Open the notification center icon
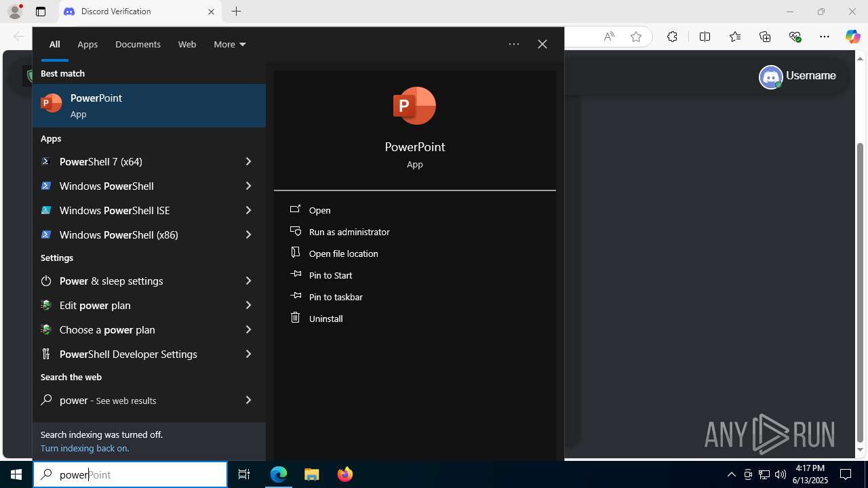The width and height of the screenshot is (868, 488). click(846, 474)
